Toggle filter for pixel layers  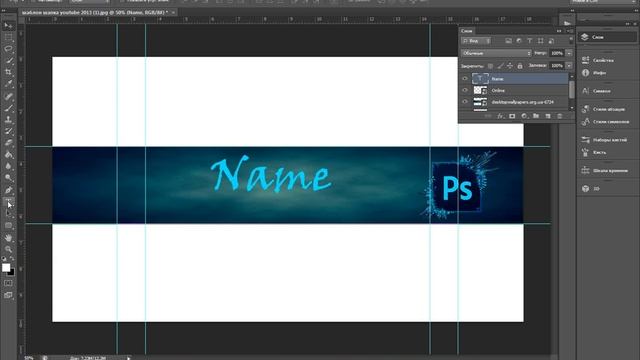pos(508,41)
